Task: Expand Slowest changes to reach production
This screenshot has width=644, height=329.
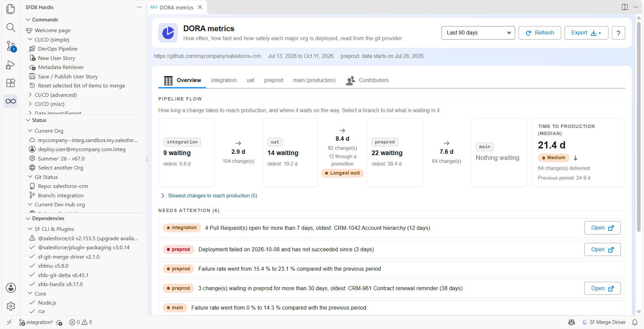Action: [209, 196]
